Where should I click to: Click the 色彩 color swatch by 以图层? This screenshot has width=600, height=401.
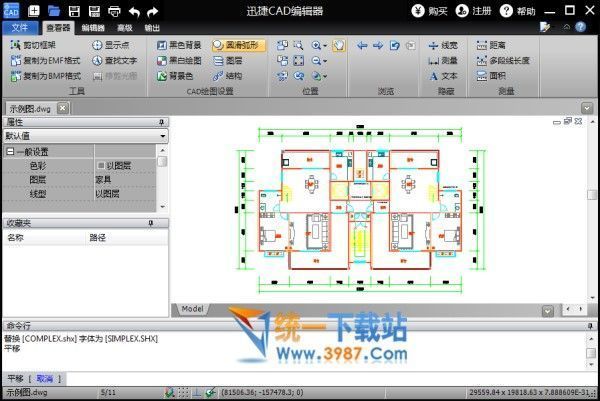pos(101,165)
